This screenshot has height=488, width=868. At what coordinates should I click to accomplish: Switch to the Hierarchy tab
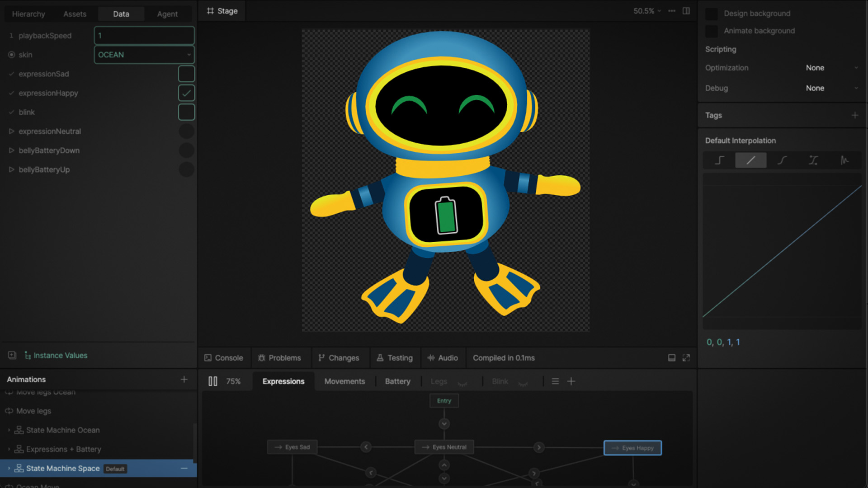pos(28,14)
